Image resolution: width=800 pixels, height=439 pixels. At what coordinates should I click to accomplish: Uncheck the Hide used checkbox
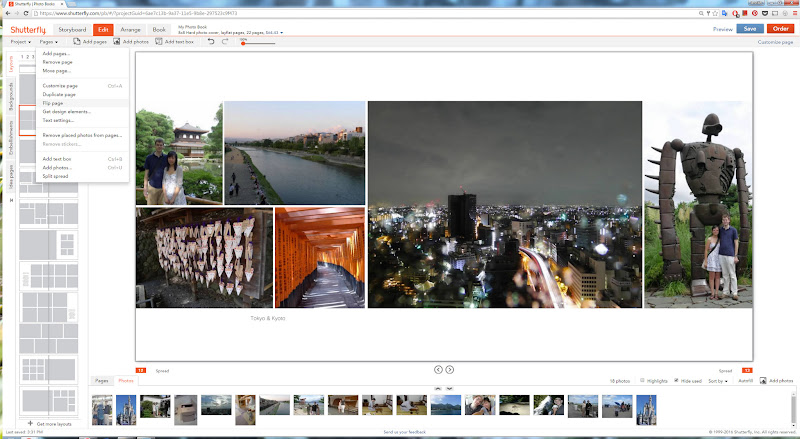[x=676, y=381]
